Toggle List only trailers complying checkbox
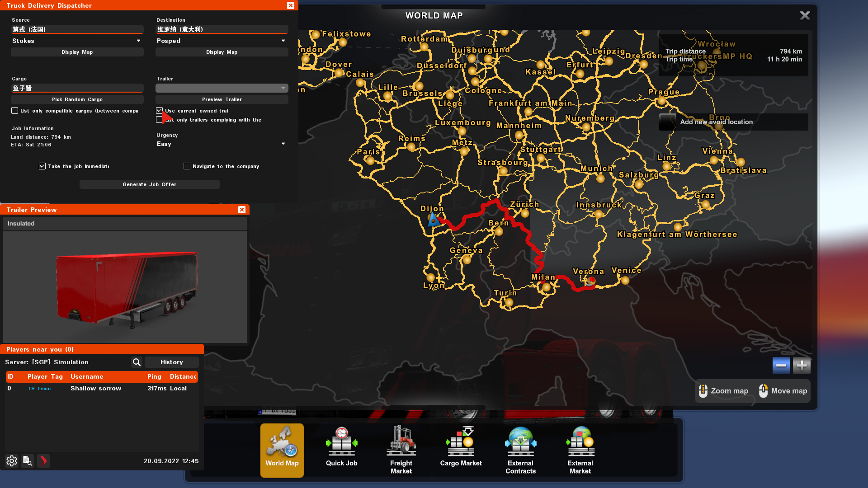This screenshot has height=488, width=868. click(x=159, y=120)
